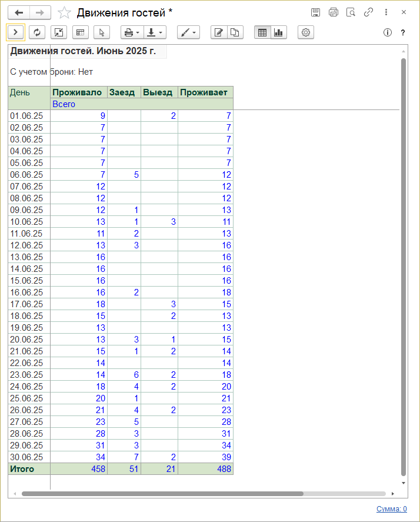
Task: Click the total Заезд value 51
Action: [124, 468]
